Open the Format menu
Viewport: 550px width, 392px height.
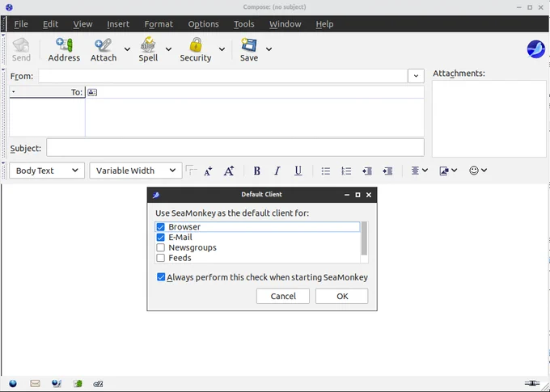pyautogui.click(x=159, y=24)
